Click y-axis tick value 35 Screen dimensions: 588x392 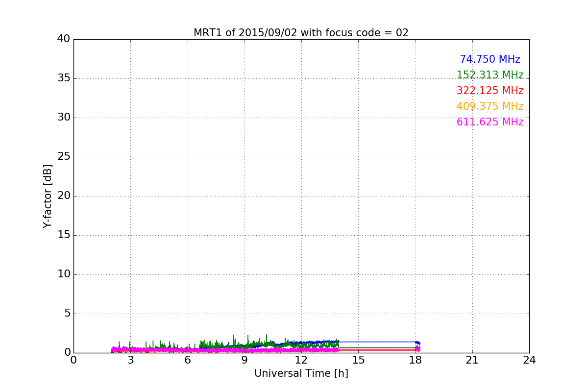[x=64, y=78]
